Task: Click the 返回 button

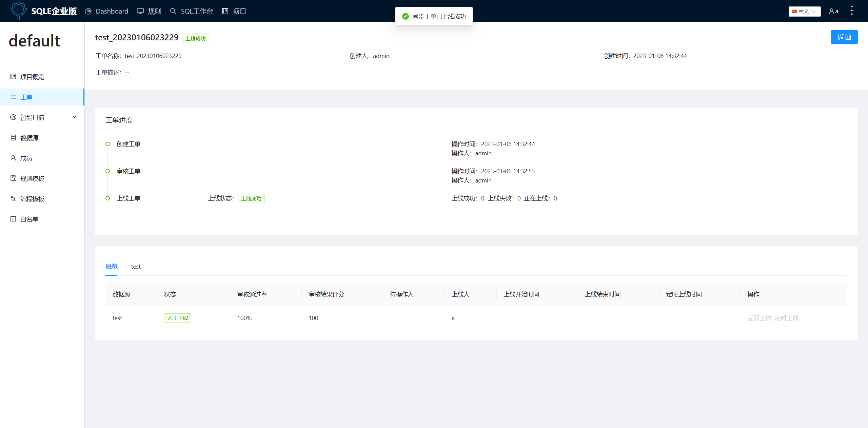Action: pyautogui.click(x=844, y=37)
